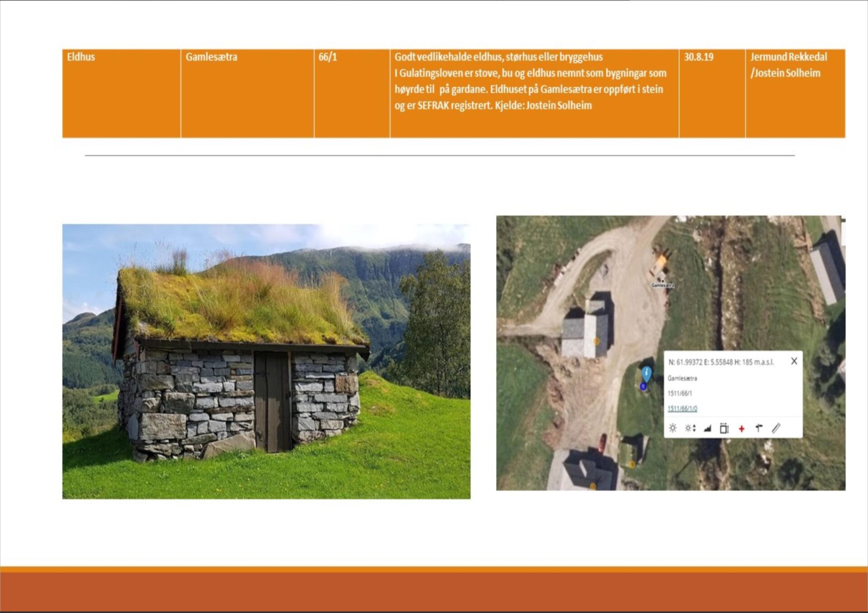Open the 1511/66/1/0 property link
The height and width of the screenshot is (613, 868).
pos(682,408)
